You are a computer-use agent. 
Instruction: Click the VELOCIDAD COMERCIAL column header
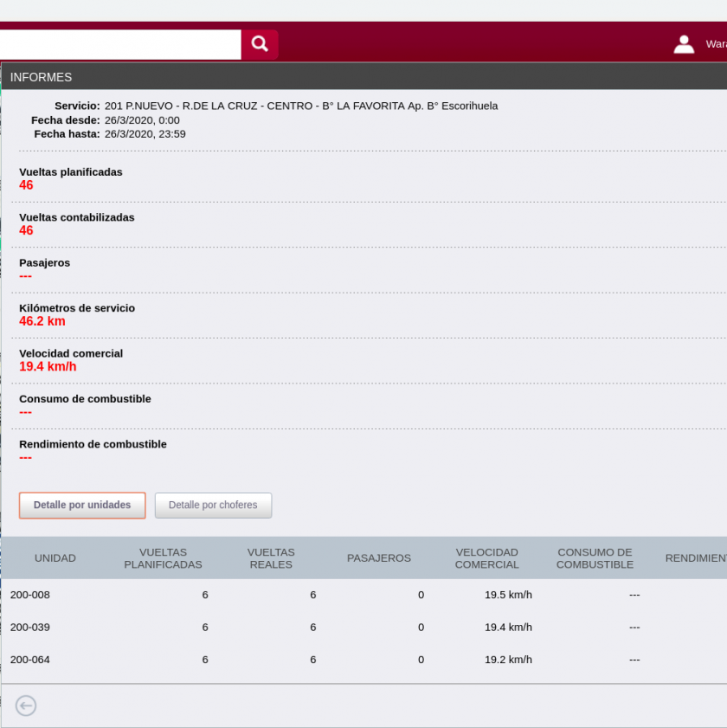(x=487, y=558)
